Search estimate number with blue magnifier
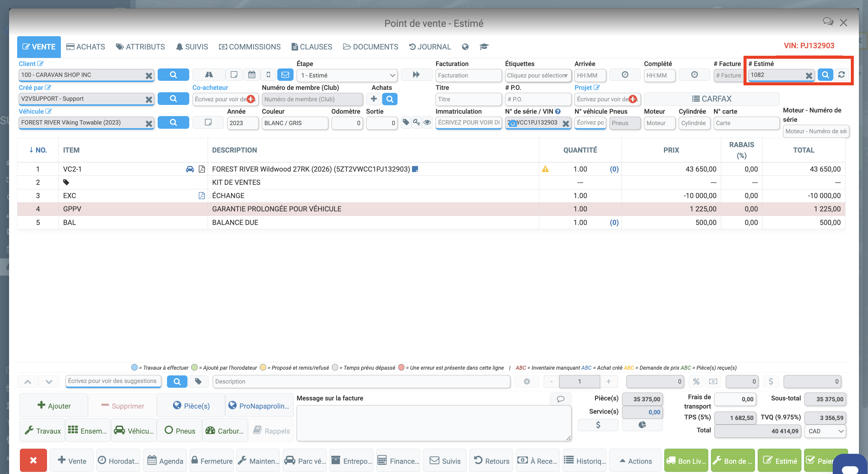The height and width of the screenshot is (474, 868). (825, 75)
